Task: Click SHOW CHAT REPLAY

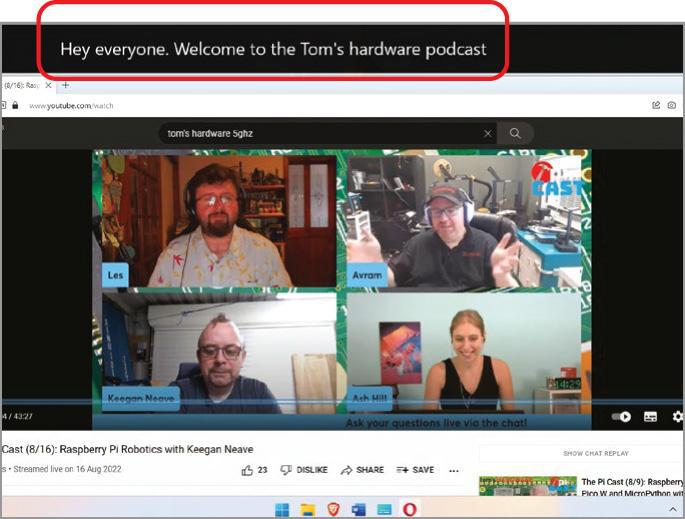Action: (x=596, y=453)
